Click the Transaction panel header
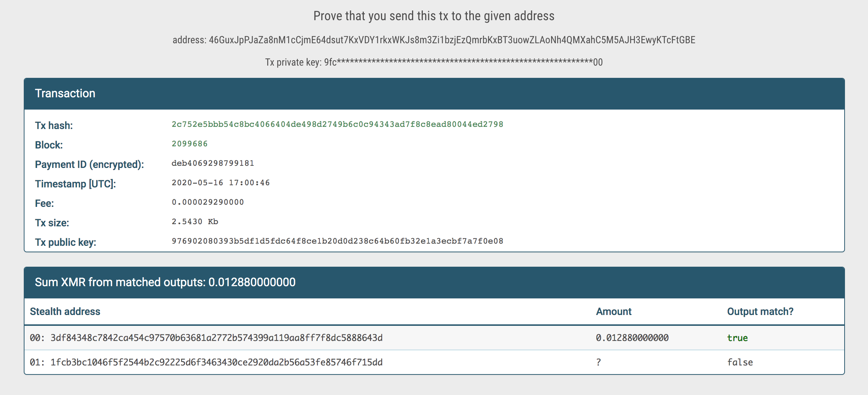 point(65,94)
